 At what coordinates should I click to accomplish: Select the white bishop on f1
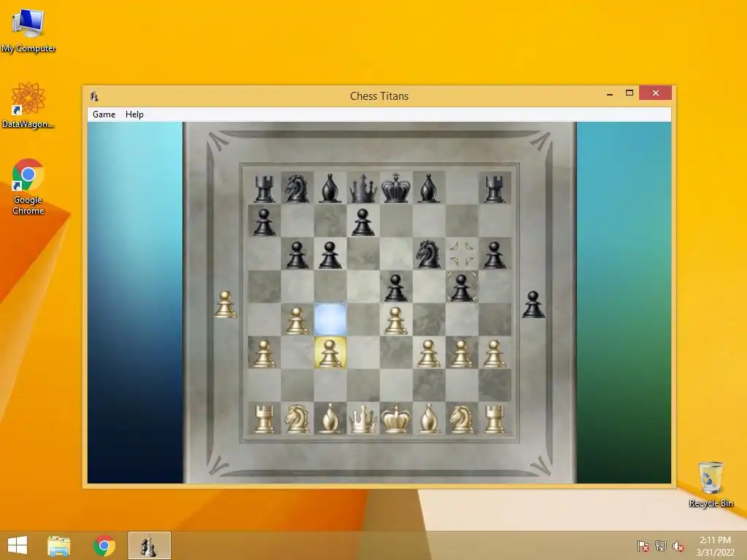[428, 419]
